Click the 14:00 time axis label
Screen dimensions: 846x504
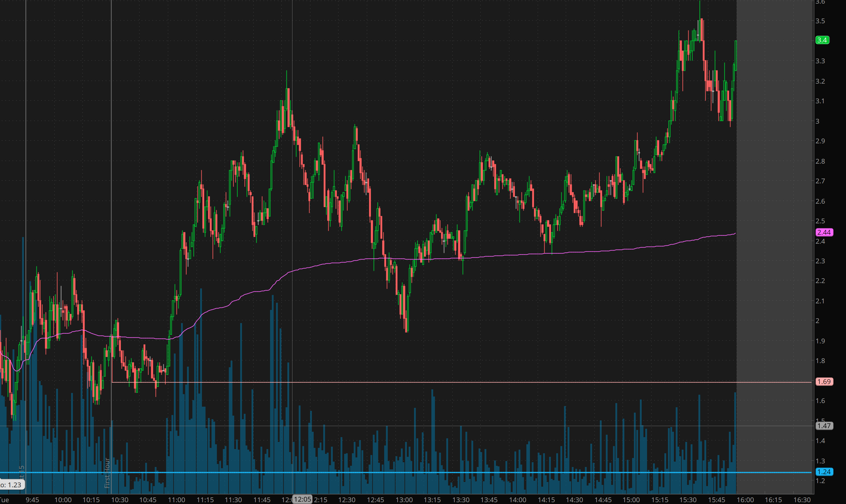point(517,500)
